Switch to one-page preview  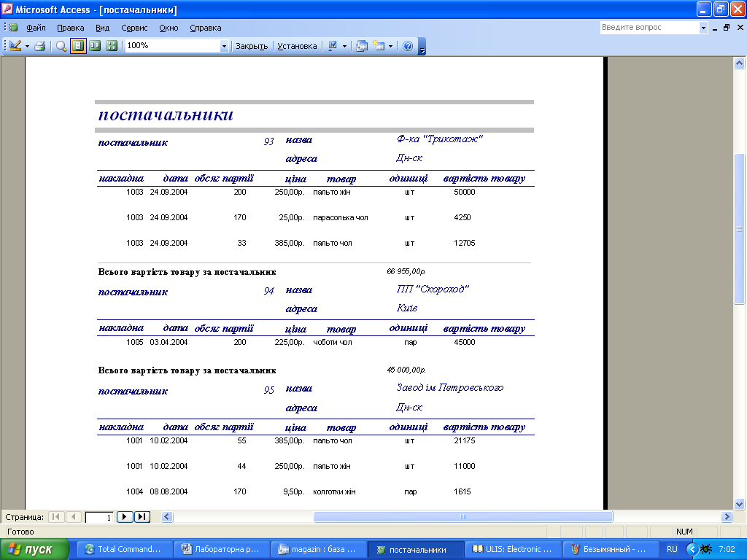point(78,46)
